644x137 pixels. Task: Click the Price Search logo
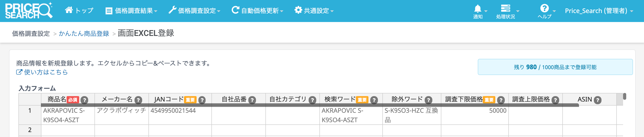(x=29, y=11)
